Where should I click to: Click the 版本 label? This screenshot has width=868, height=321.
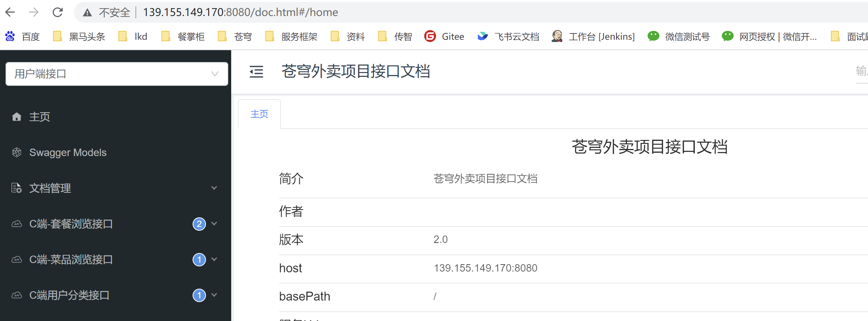point(291,240)
